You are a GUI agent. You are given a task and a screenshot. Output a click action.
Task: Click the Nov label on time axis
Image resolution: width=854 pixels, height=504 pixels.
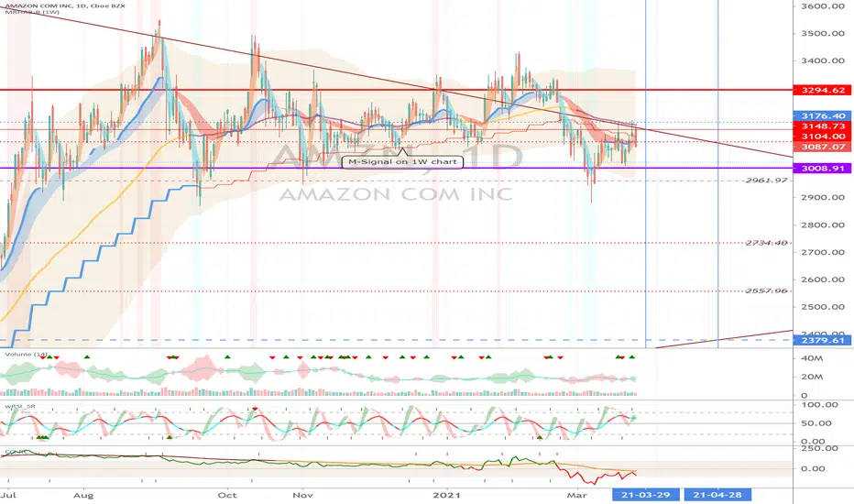[x=302, y=495]
